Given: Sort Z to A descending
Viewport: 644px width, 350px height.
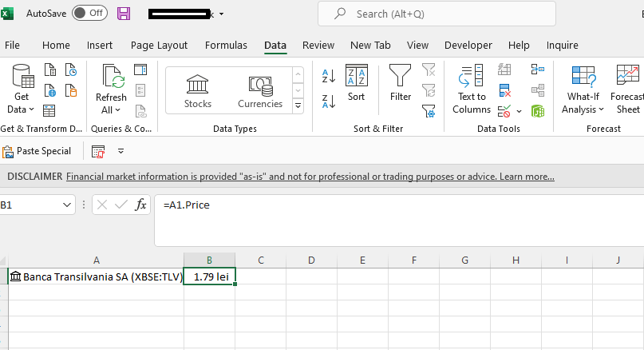Looking at the screenshot, I should pyautogui.click(x=329, y=101).
